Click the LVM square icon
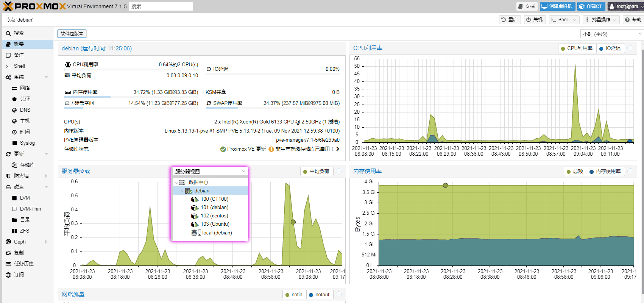This screenshot has height=303, width=644. click(14, 198)
